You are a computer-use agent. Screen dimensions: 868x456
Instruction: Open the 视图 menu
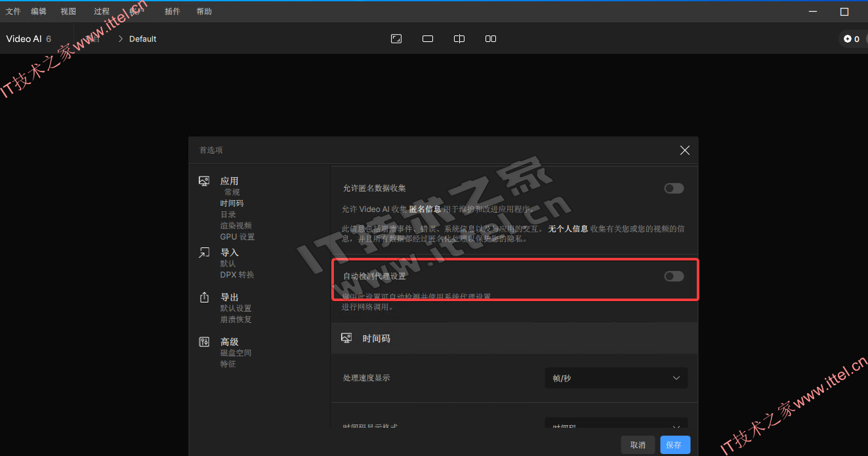68,11
